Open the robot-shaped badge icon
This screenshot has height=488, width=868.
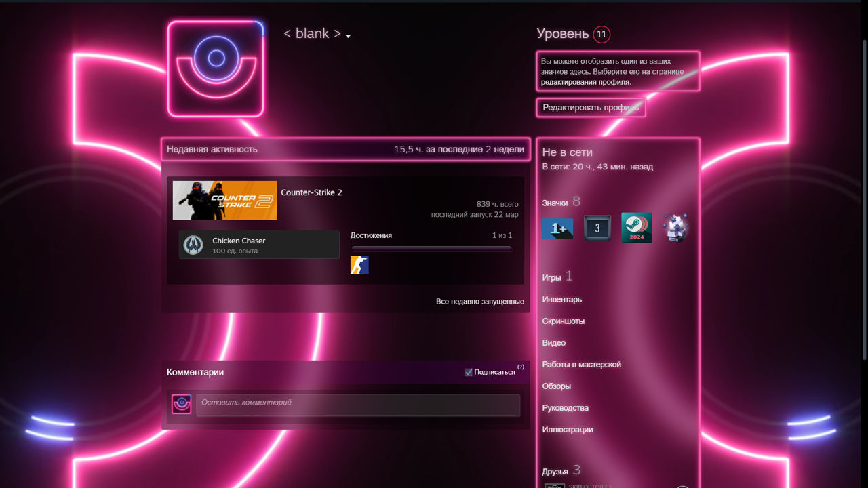[675, 228]
